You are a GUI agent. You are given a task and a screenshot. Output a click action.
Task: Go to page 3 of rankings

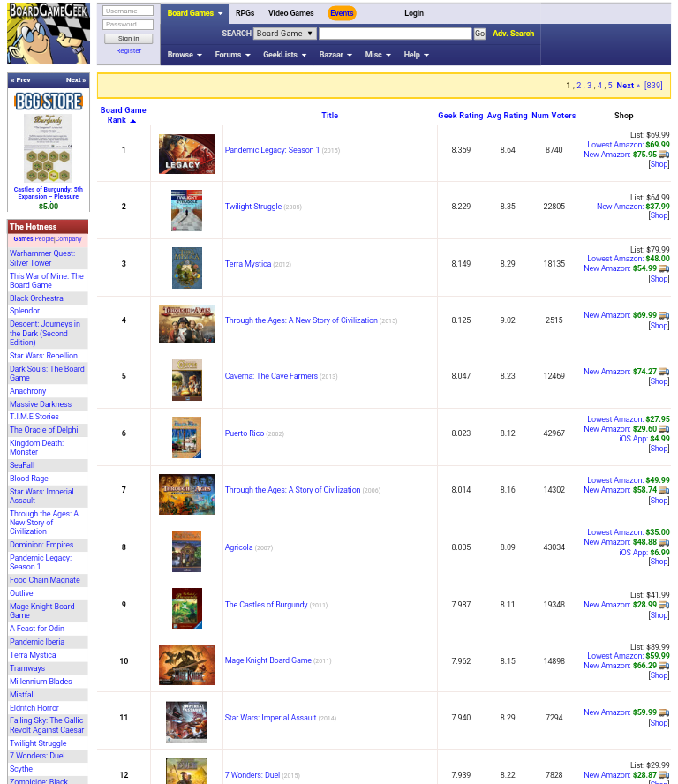(x=589, y=86)
